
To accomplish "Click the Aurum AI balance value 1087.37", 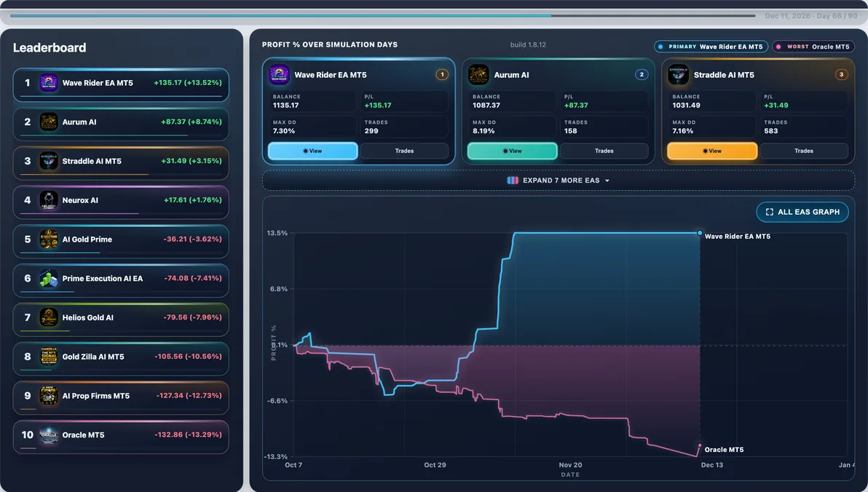I will (486, 105).
